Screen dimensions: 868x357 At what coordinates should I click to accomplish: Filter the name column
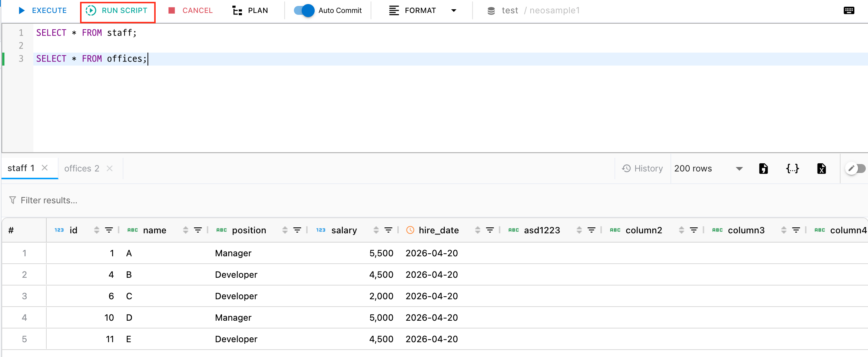click(x=198, y=230)
